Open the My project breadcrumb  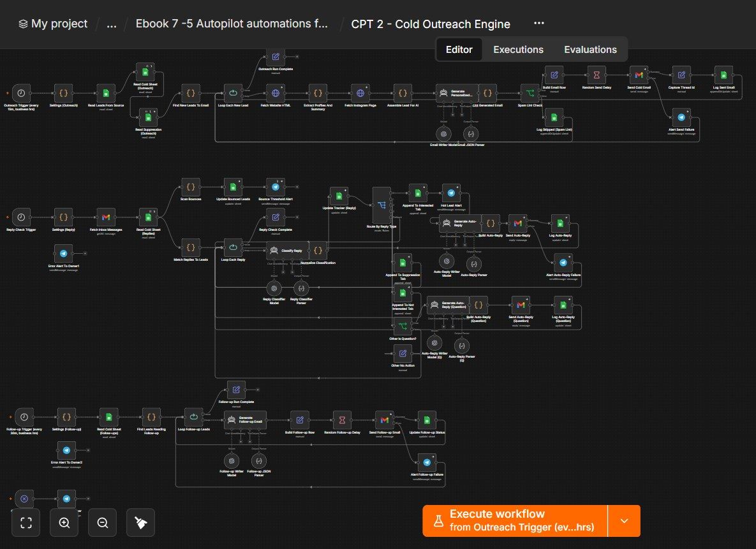pos(53,24)
